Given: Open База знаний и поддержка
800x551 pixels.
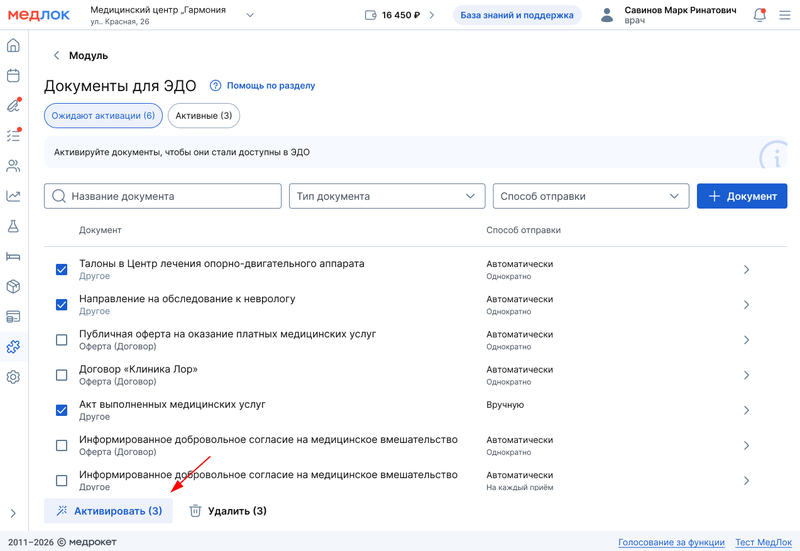Looking at the screenshot, I should (517, 15).
